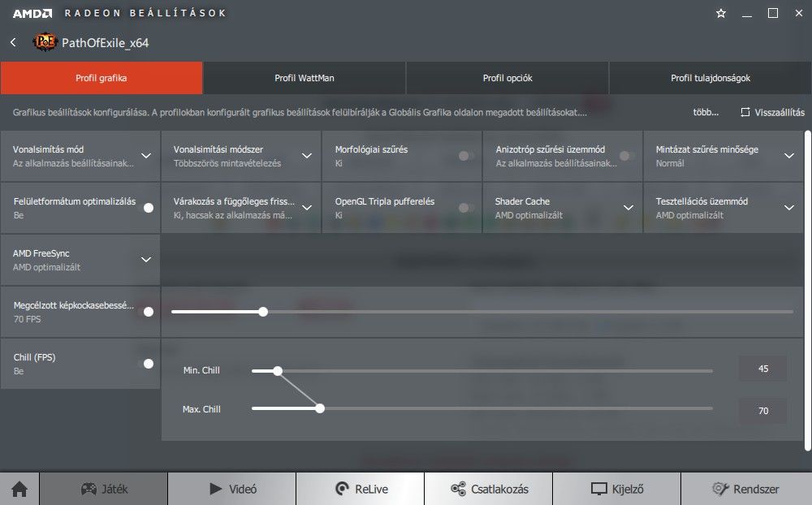
Task: Expand Vonalsimítás mód dropdown
Action: 146,155
